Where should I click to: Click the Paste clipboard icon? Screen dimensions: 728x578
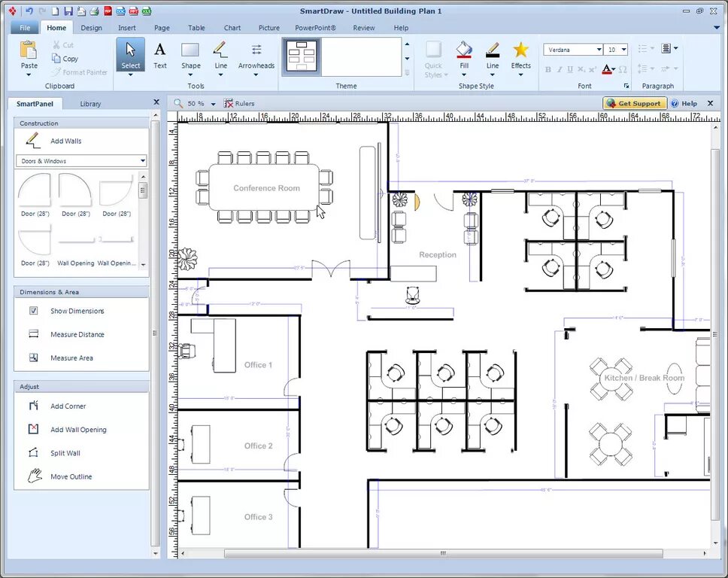click(x=29, y=50)
